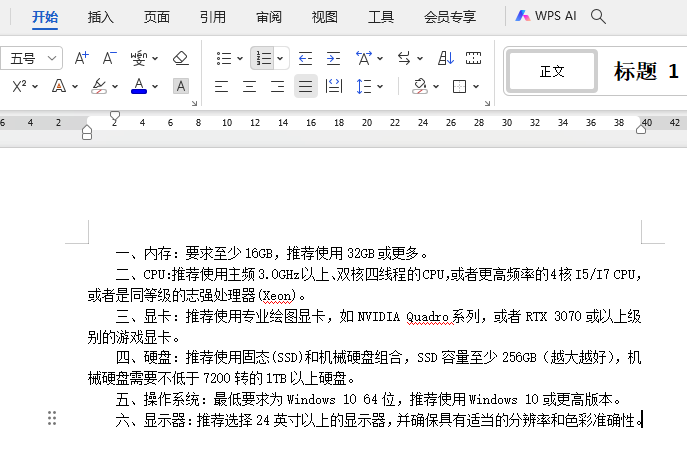This screenshot has width=687, height=471.
Task: Open the 审阅 tab
Action: coord(269,17)
